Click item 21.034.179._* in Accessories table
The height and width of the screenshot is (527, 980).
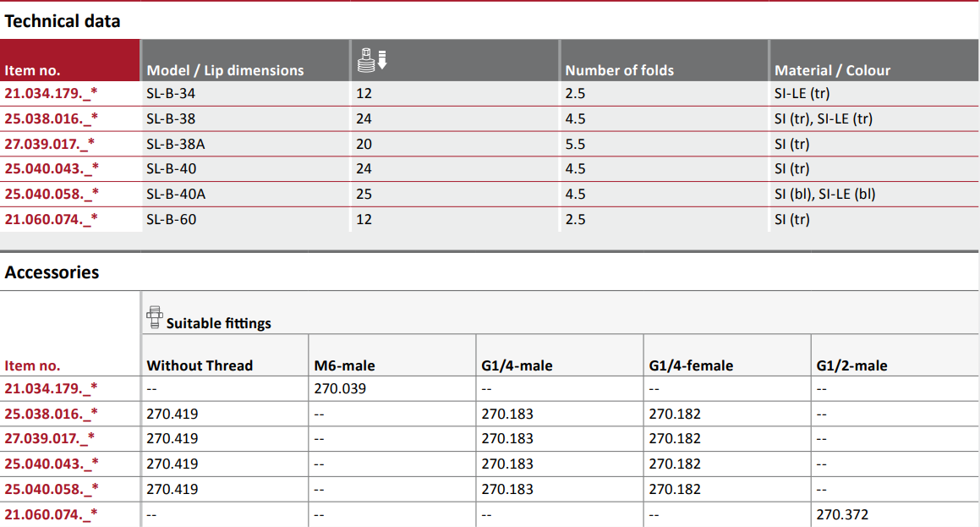pyautogui.click(x=52, y=389)
